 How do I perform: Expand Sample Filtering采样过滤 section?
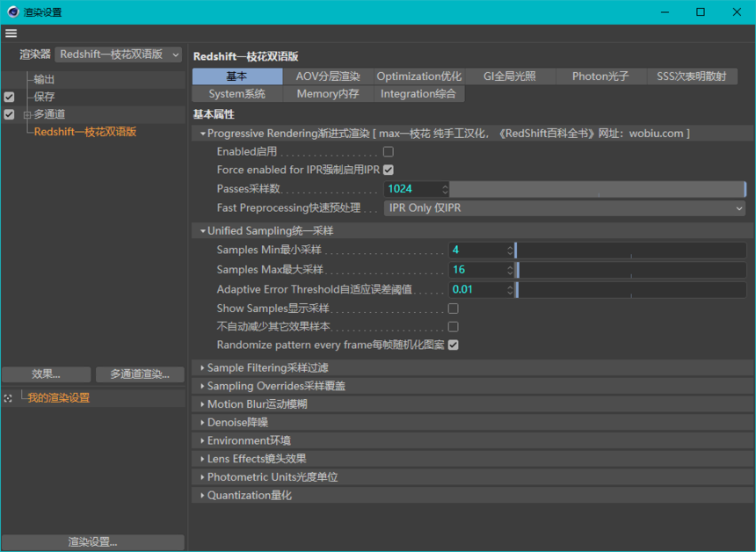[x=202, y=367]
